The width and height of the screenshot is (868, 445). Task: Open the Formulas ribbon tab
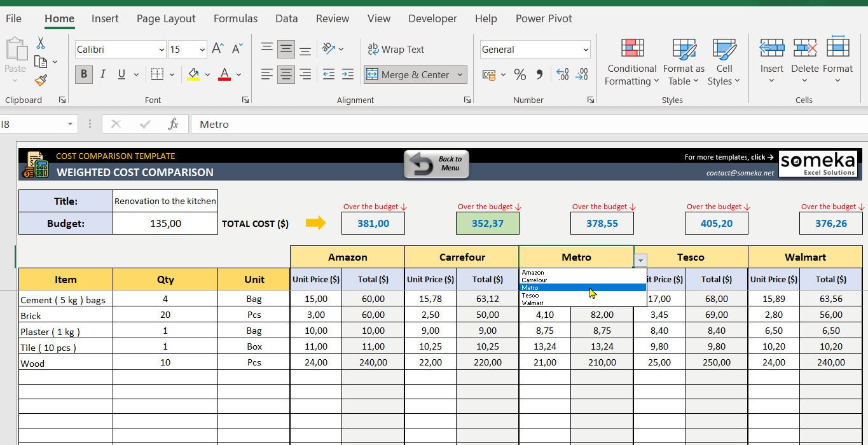click(235, 18)
